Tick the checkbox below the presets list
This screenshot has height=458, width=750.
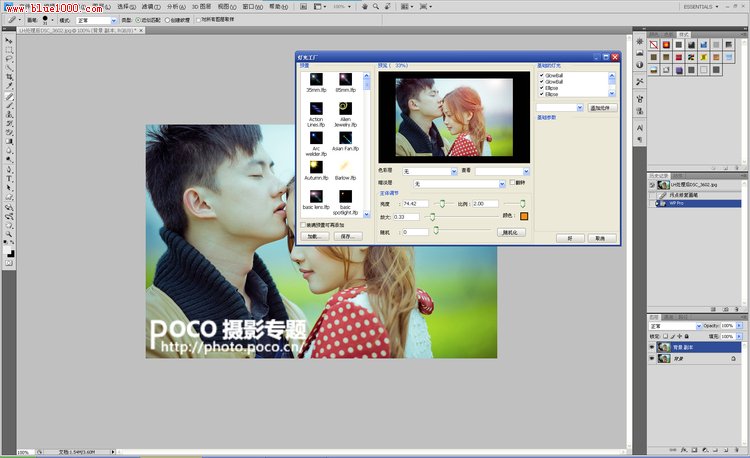click(303, 225)
